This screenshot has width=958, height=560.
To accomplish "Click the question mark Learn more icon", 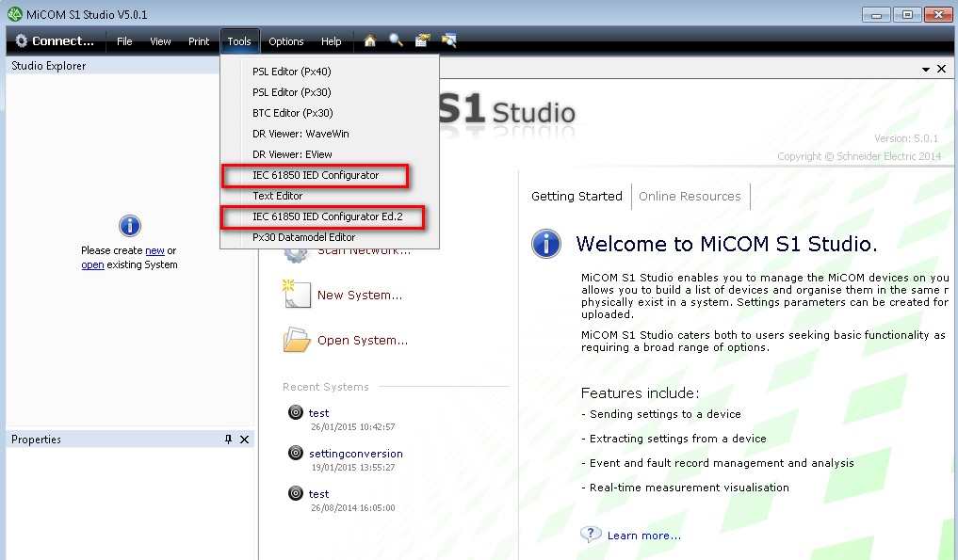I will pos(591,535).
